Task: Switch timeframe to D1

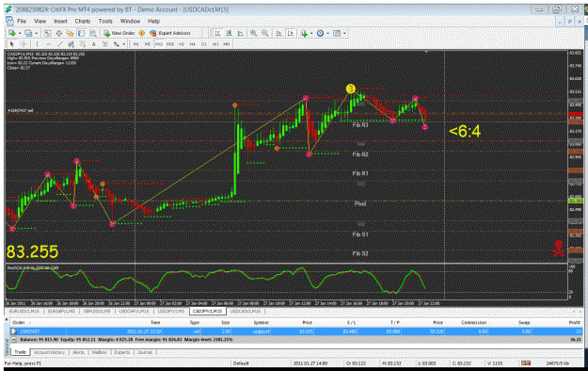Action: click(x=204, y=44)
